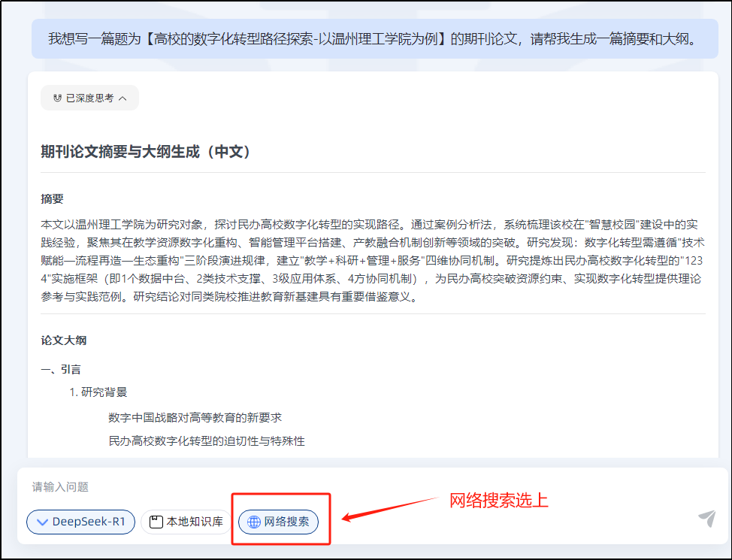Open the DeepSeek-R1 model dropdown
Screen dimensions: 732x560
80,522
